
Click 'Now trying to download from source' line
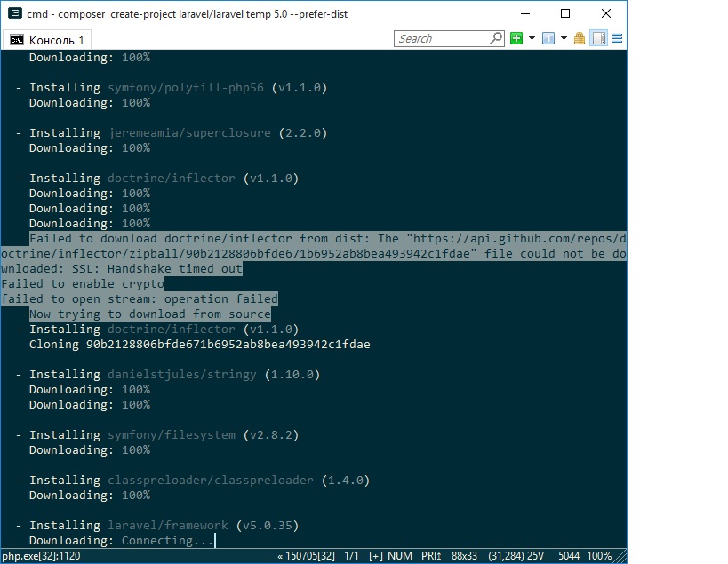(150, 314)
